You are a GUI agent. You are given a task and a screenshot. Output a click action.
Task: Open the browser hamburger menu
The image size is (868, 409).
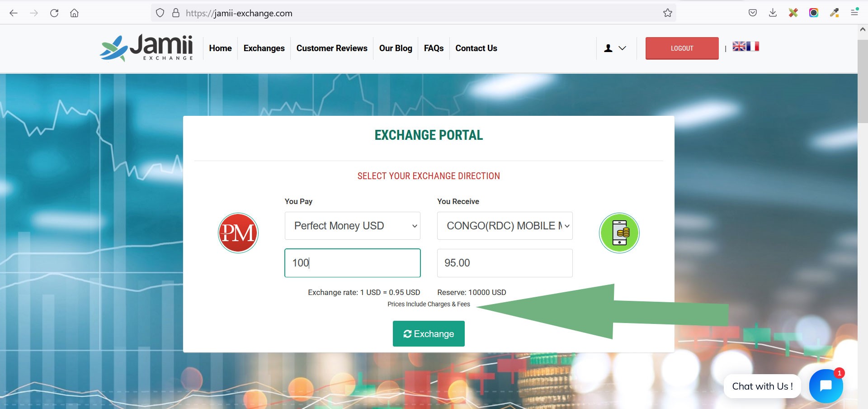[854, 12]
